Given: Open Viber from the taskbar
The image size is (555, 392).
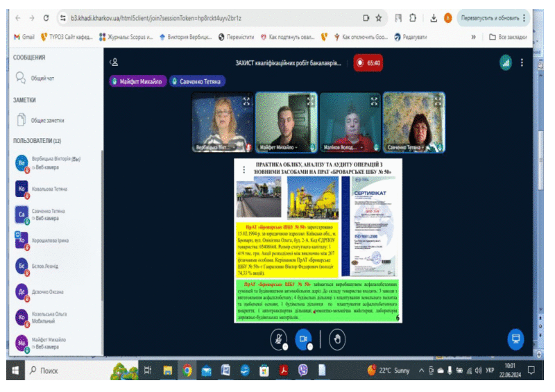Looking at the screenshot, I should click(302, 370).
